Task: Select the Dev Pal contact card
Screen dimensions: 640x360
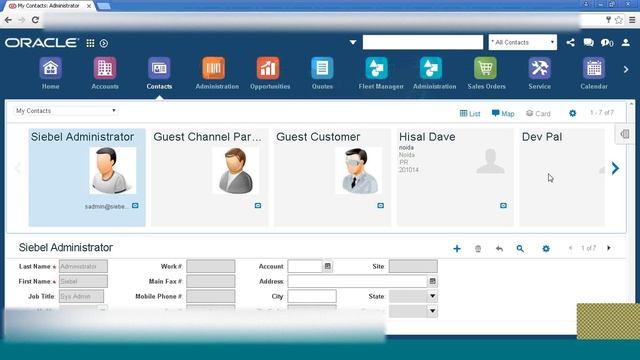Action: [x=562, y=177]
